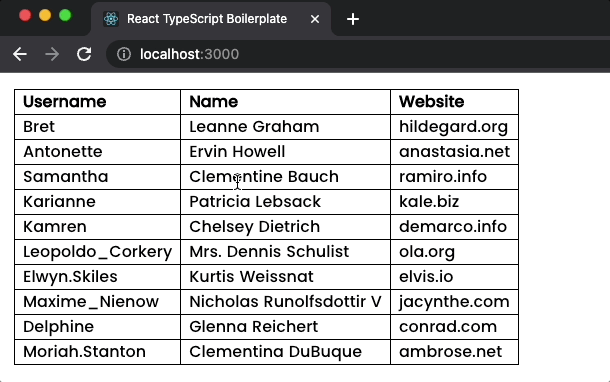This screenshot has height=382, width=610.
Task: Click the hildegard.org website cell
Action: [x=454, y=127]
